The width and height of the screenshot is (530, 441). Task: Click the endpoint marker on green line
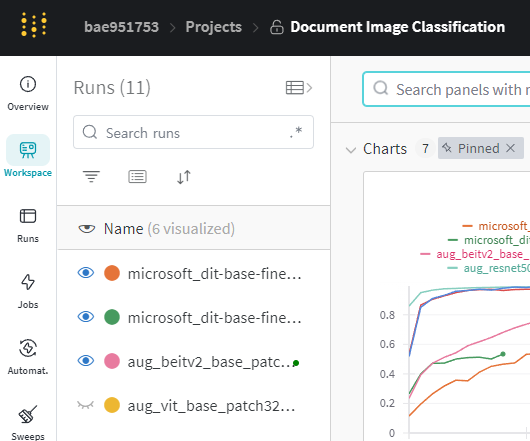[503, 354]
